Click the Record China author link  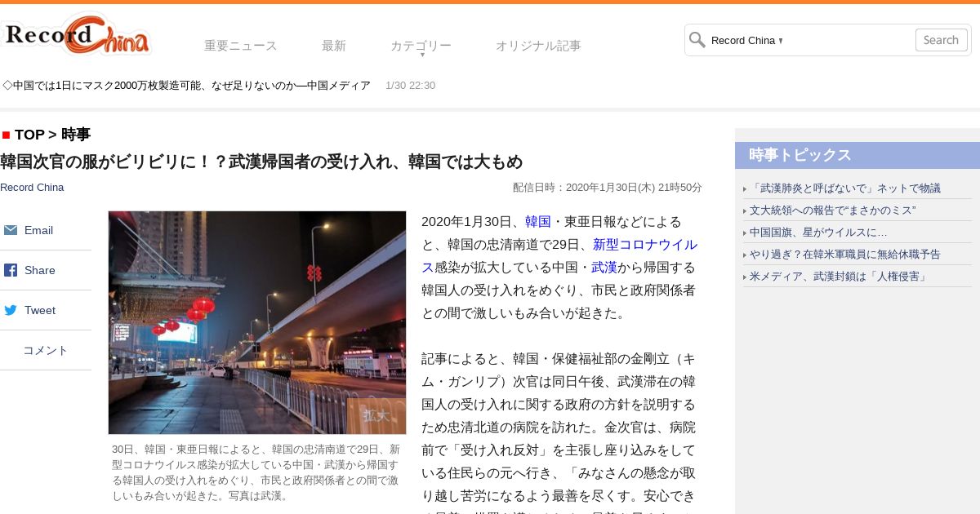(32, 188)
